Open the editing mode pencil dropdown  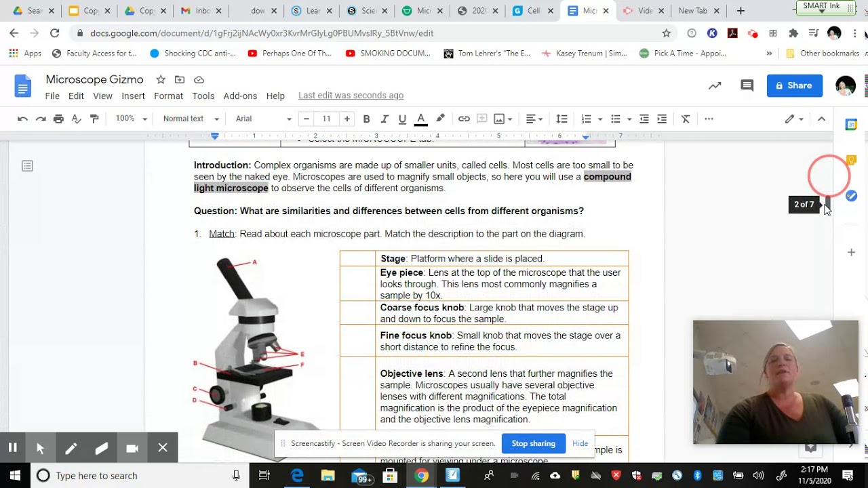coord(794,119)
